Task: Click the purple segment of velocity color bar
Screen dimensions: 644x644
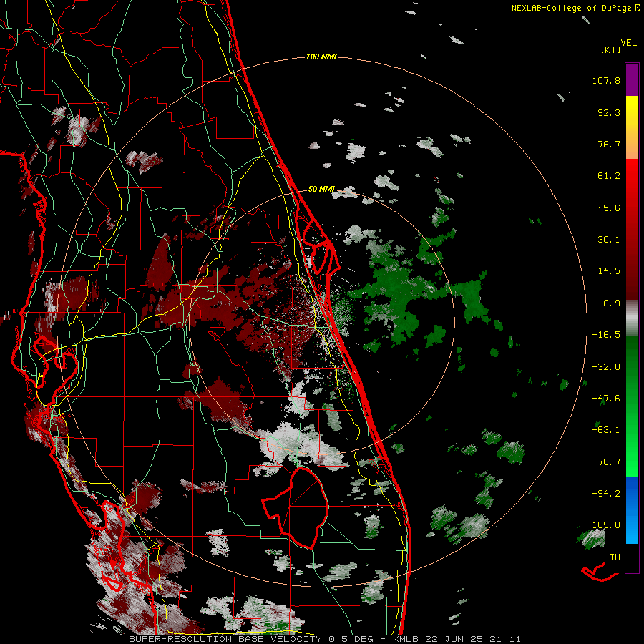Action: 632,79
